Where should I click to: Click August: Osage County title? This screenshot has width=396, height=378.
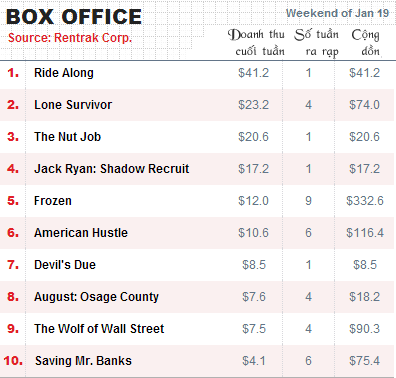pyautogui.click(x=96, y=297)
